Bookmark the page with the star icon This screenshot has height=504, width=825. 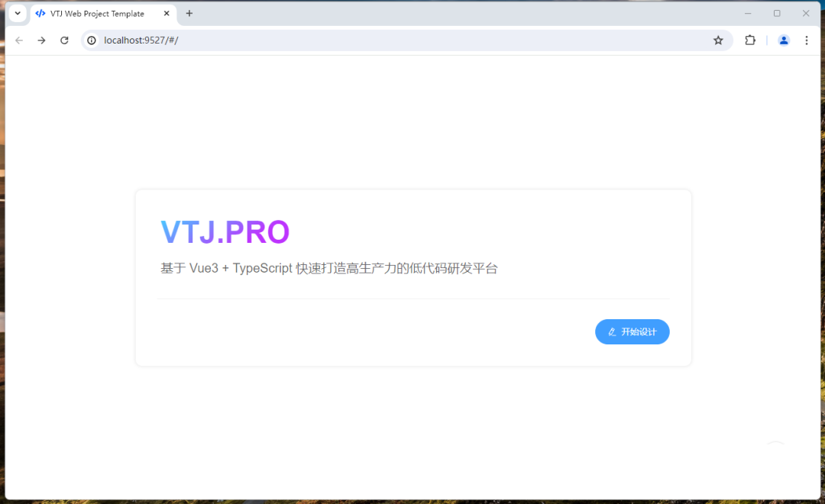(x=718, y=40)
